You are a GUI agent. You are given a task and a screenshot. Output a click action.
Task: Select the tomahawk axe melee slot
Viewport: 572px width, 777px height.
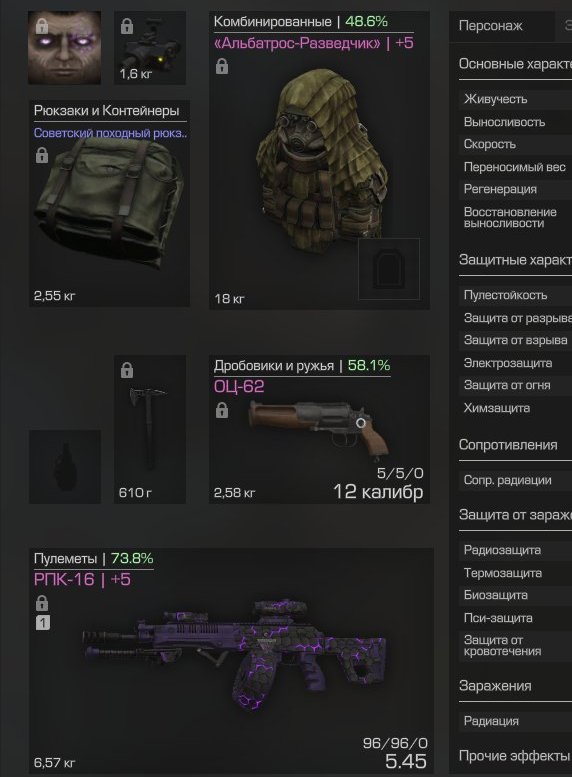pyautogui.click(x=150, y=429)
